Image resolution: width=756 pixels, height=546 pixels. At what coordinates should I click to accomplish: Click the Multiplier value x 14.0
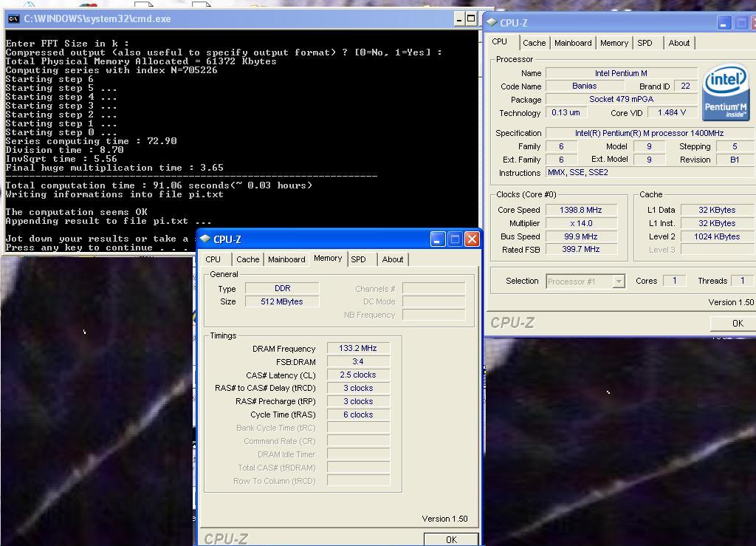point(580,223)
